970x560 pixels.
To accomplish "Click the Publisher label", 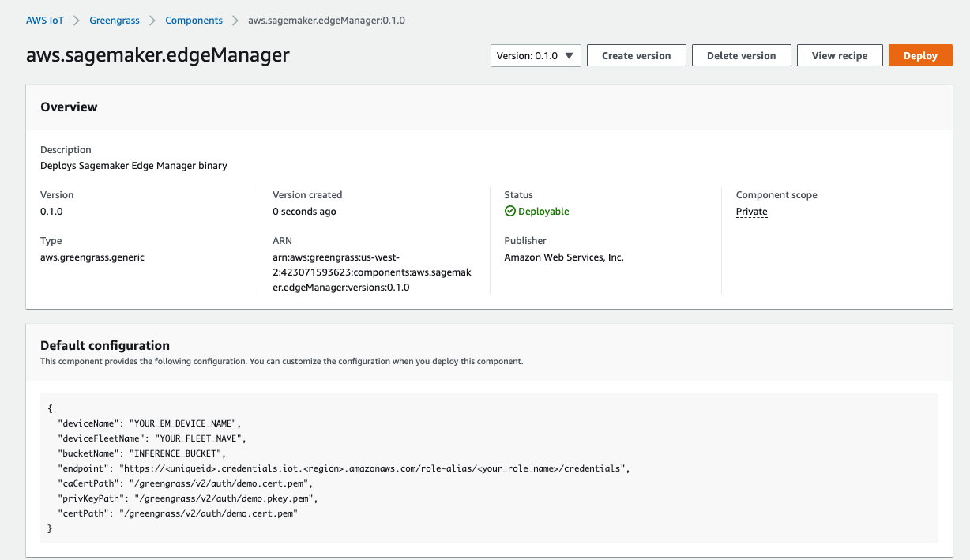I will [x=525, y=241].
